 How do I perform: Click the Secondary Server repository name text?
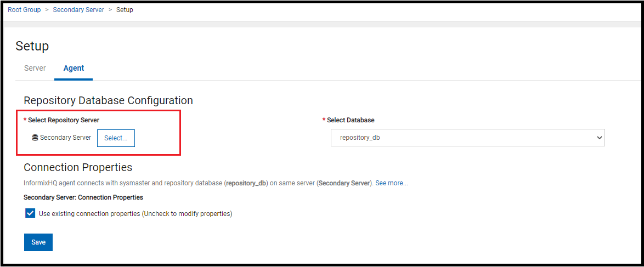coord(65,138)
